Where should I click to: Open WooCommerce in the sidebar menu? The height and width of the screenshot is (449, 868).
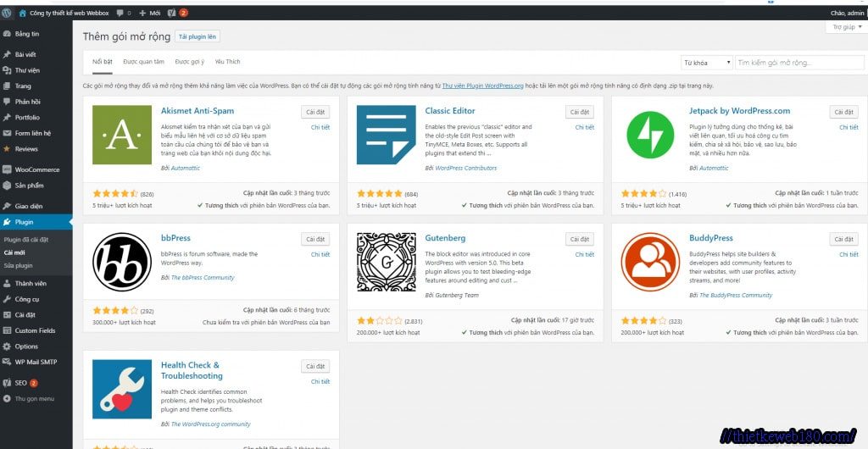[x=36, y=169]
